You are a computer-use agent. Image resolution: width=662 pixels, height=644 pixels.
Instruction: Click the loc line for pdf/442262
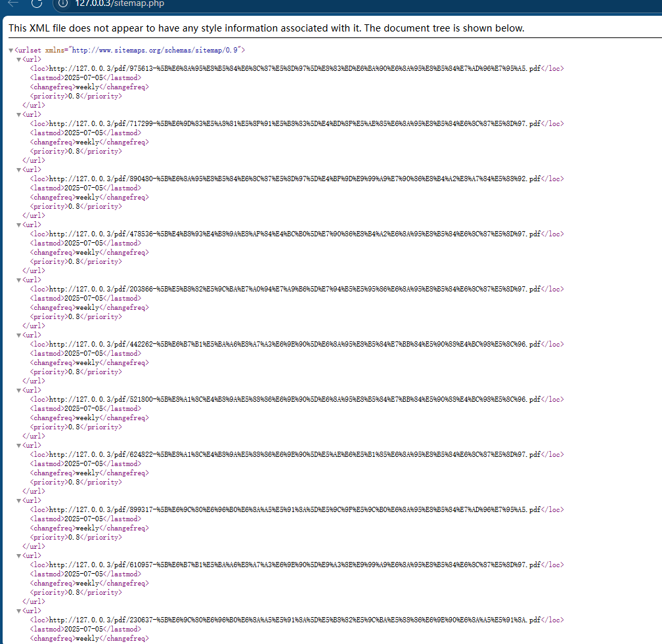297,344
